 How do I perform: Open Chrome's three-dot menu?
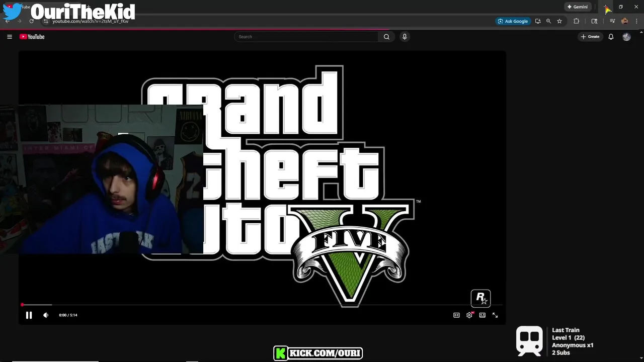[x=636, y=21]
